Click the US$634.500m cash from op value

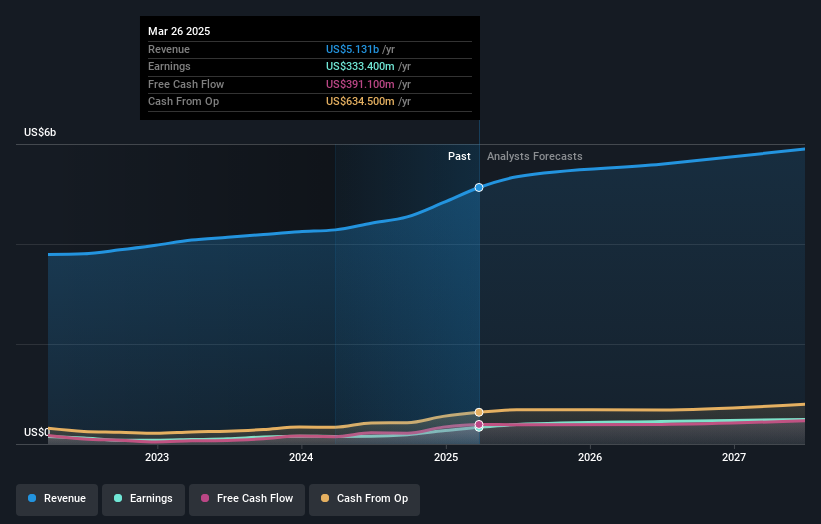pyautogui.click(x=360, y=102)
